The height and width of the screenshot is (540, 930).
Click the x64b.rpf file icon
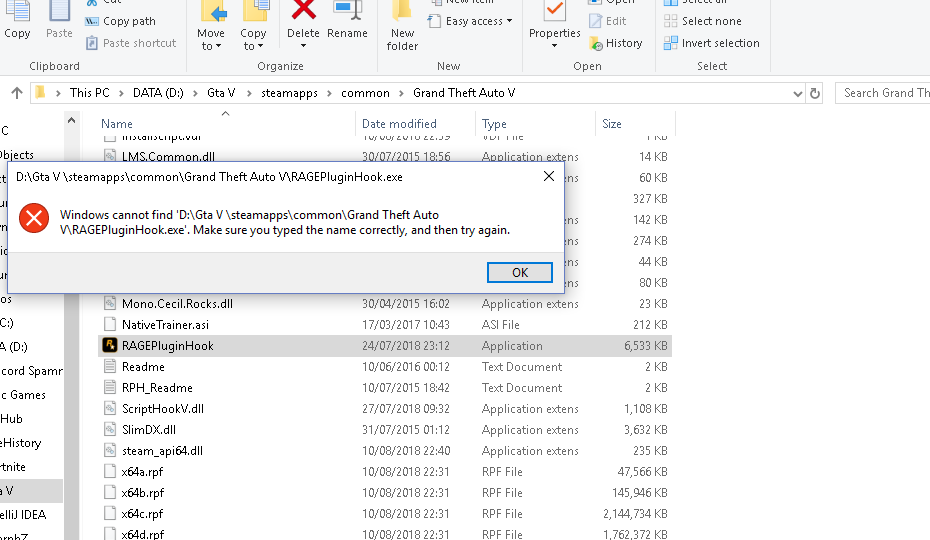pos(110,492)
